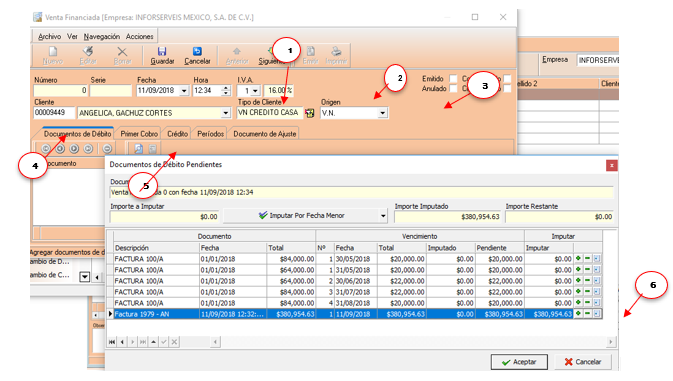Go to previous record with Anterior
673x381 pixels.
[x=237, y=55]
